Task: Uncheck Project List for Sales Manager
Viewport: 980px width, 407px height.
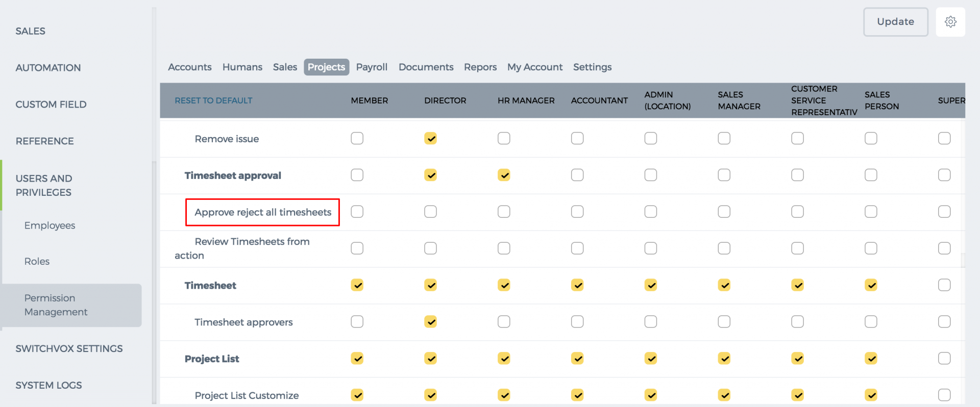Action: point(724,359)
